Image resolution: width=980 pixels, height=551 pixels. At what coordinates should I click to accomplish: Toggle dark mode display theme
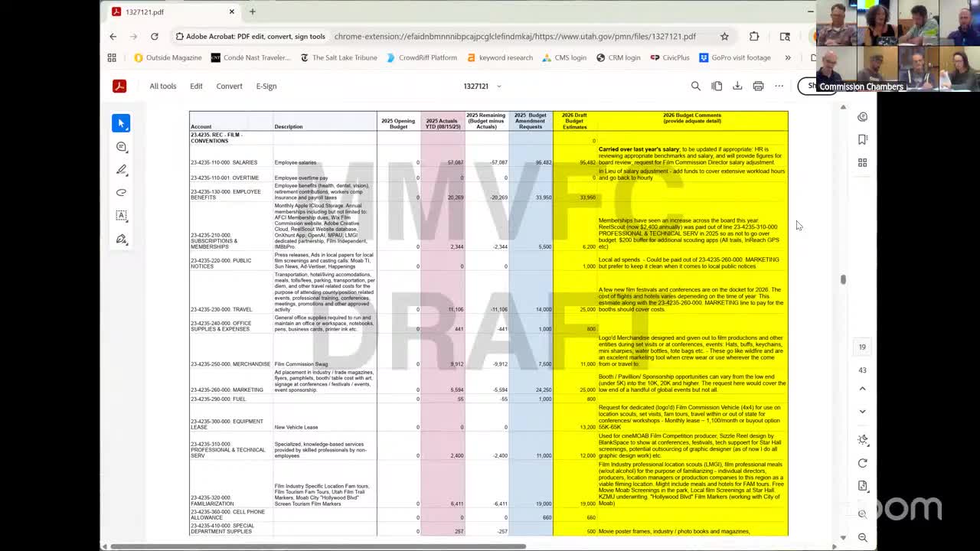click(x=862, y=439)
